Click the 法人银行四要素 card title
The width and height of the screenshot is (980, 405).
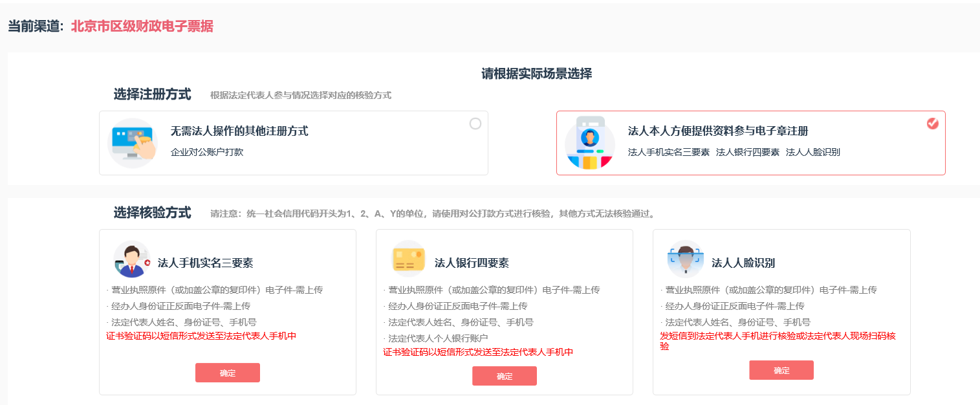pos(472,263)
